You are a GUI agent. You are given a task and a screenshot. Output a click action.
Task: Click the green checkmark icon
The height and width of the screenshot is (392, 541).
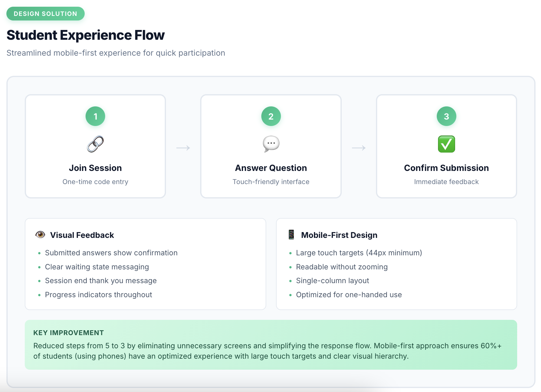coord(447,144)
